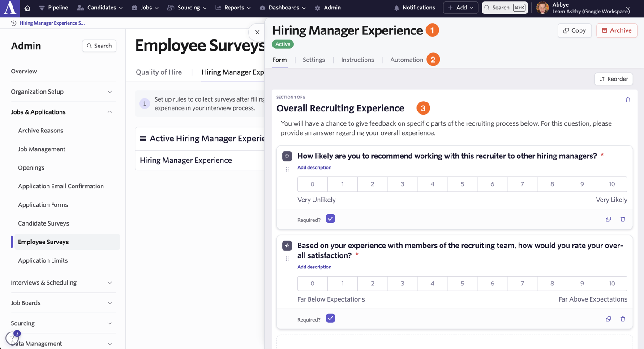The image size is (644, 349).
Task: Open the Dashboards dropdown menu
Action: pyautogui.click(x=283, y=8)
